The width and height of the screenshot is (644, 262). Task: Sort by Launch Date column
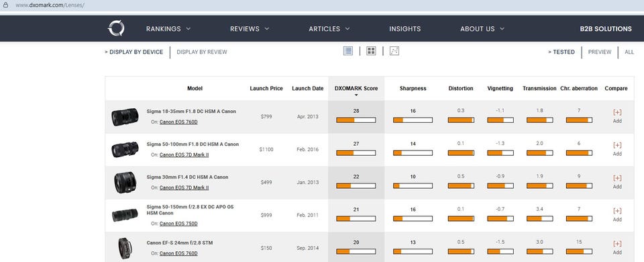308,89
